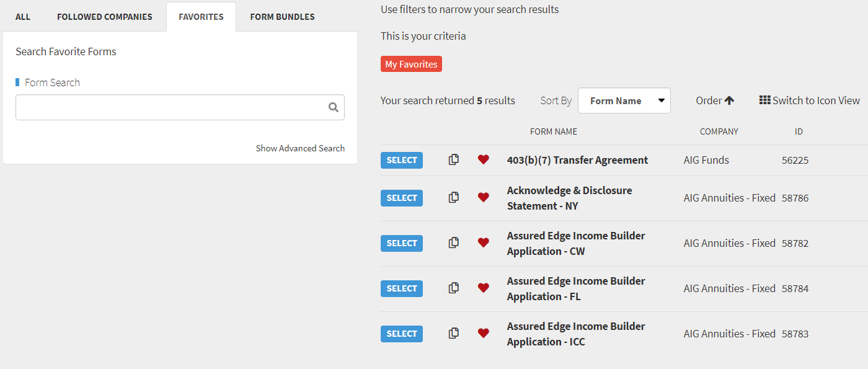Viewport: 868px width, 369px height.
Task: Copy the Assured Edge Application - ICC form
Action: [x=454, y=333]
